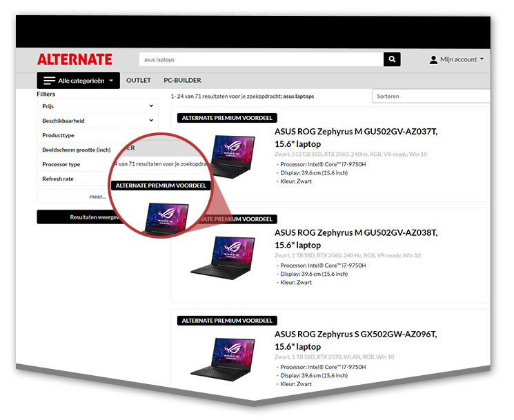Viewport: 514px width, 420px height.
Task: Click Premium Voordeel badge above GU502GV-AZ037T
Action: pos(227,118)
